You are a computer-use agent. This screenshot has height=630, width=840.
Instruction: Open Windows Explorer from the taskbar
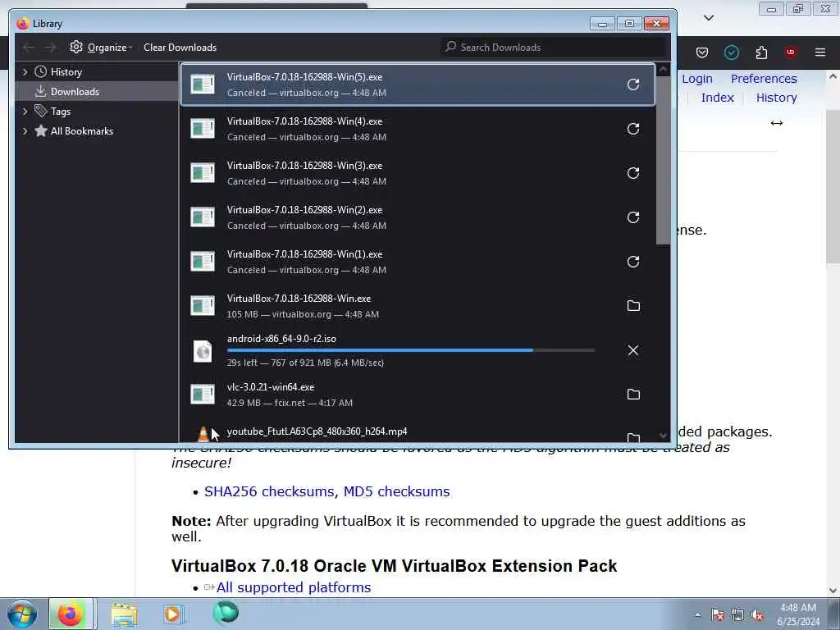[125, 614]
